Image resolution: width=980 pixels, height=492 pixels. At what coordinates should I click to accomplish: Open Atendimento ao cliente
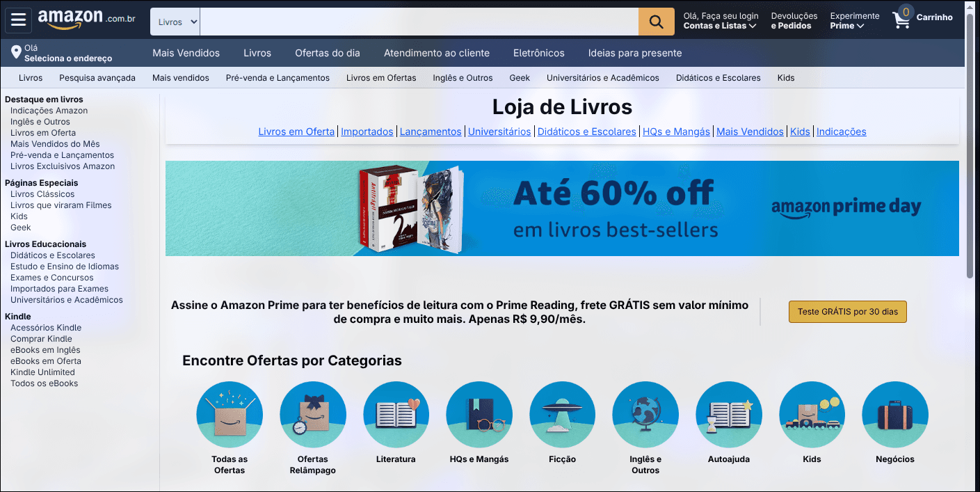[x=437, y=53]
